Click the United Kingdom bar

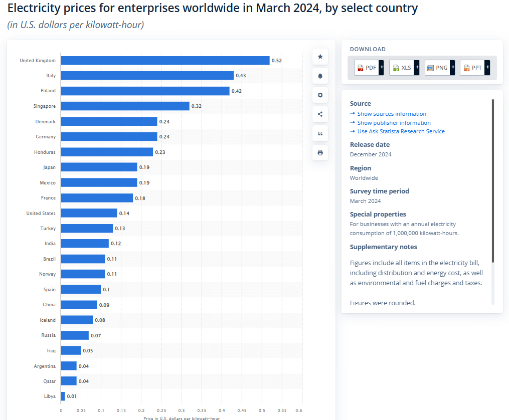tap(165, 61)
